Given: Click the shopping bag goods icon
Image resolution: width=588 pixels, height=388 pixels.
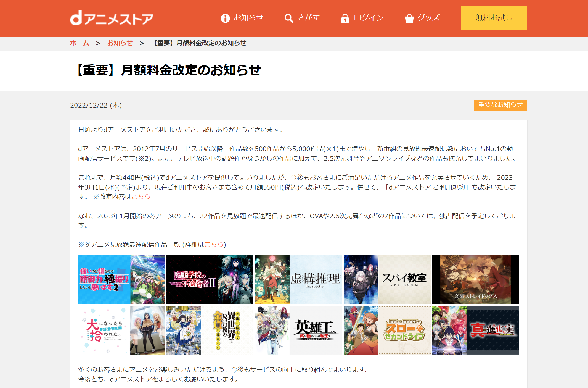Looking at the screenshot, I should click(x=409, y=18).
